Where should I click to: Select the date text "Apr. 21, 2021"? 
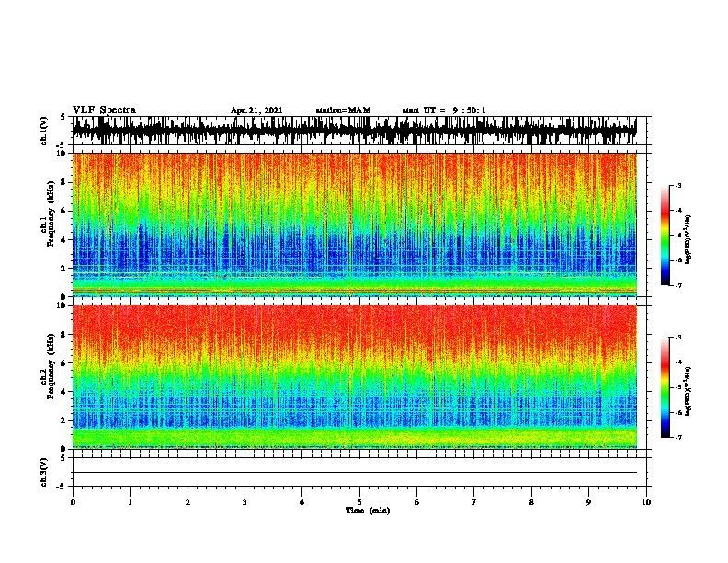pyautogui.click(x=256, y=110)
